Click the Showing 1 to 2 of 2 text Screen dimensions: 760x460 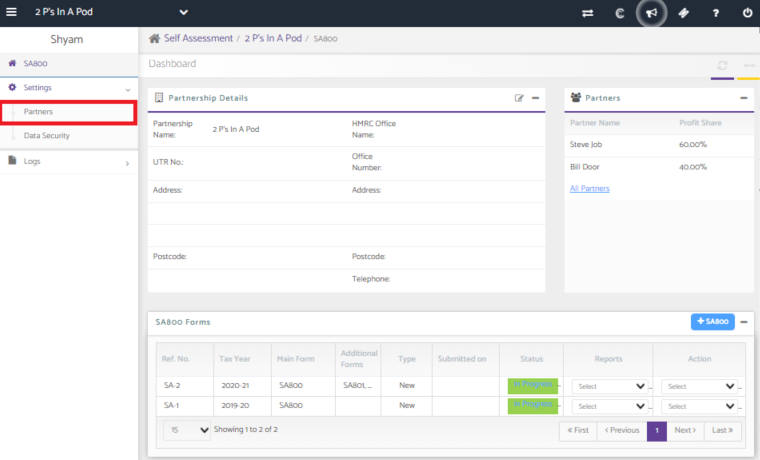click(x=246, y=429)
